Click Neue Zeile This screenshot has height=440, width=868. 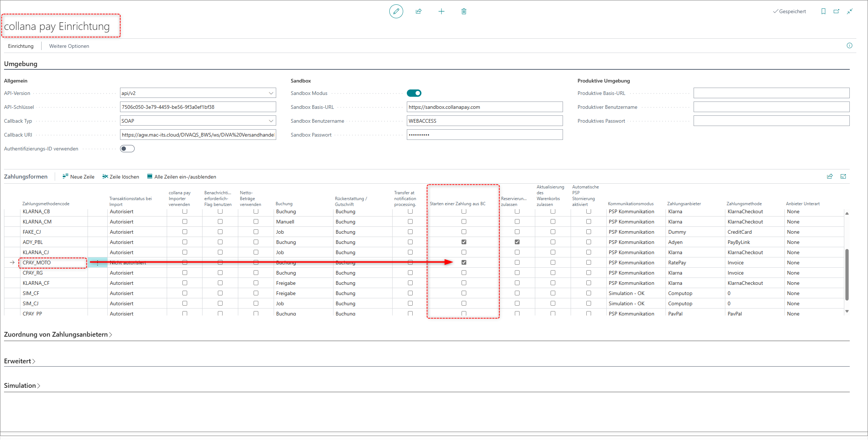tap(78, 177)
